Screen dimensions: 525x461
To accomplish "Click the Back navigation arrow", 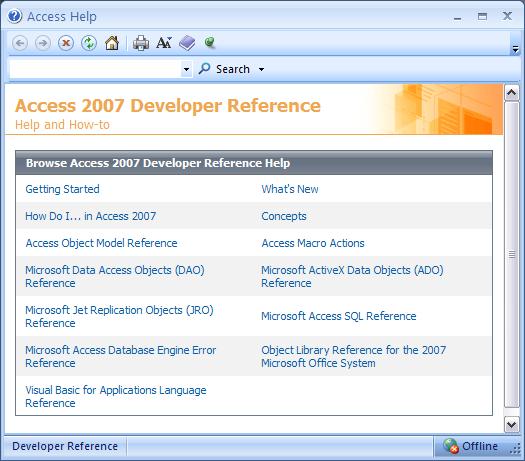I will tap(20, 43).
